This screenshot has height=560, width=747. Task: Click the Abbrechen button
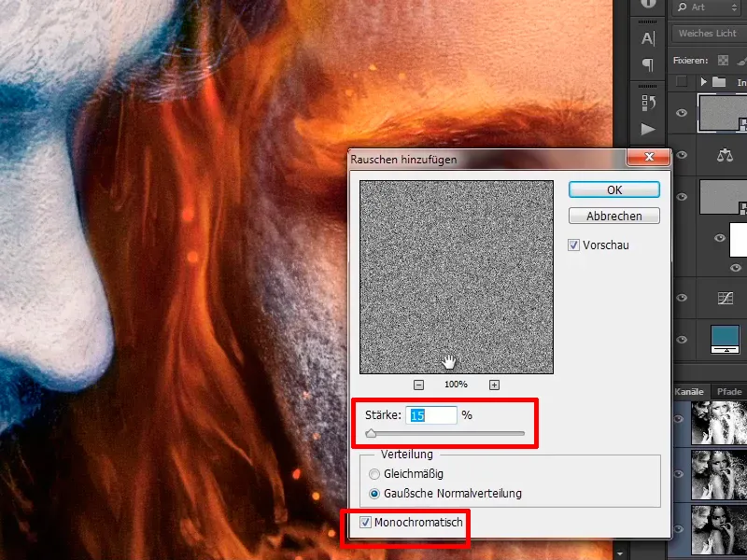pyautogui.click(x=614, y=216)
